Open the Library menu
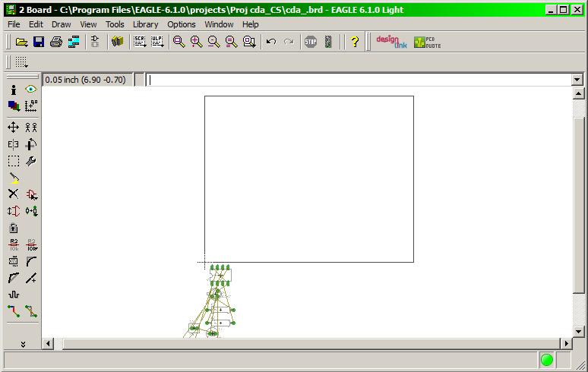Image resolution: width=588 pixels, height=372 pixels. click(x=146, y=24)
